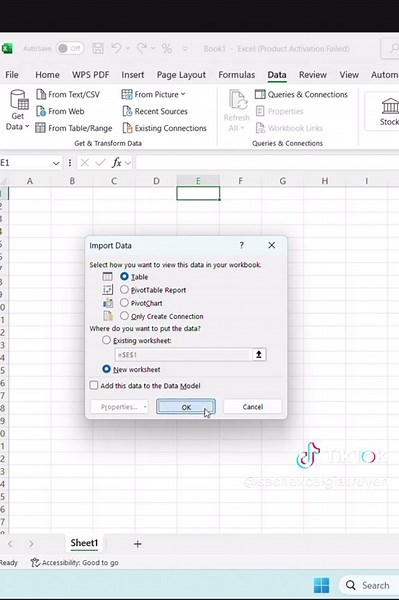Image resolution: width=399 pixels, height=600 pixels.
Task: Click Accessibility: Good to go status
Action: (75, 562)
